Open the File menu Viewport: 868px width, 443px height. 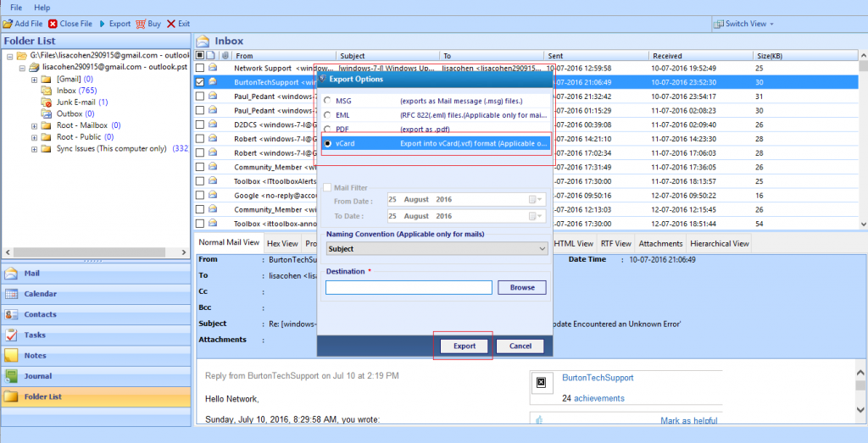pos(16,8)
